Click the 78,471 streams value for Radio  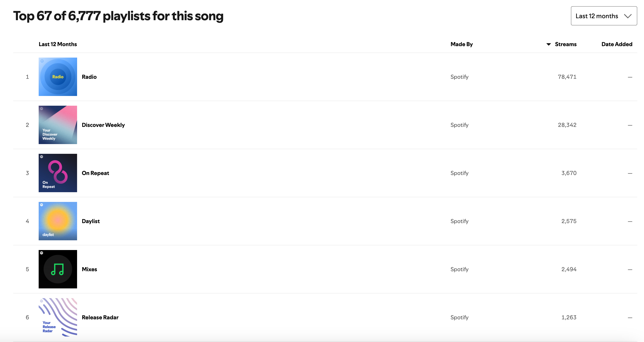[567, 77]
